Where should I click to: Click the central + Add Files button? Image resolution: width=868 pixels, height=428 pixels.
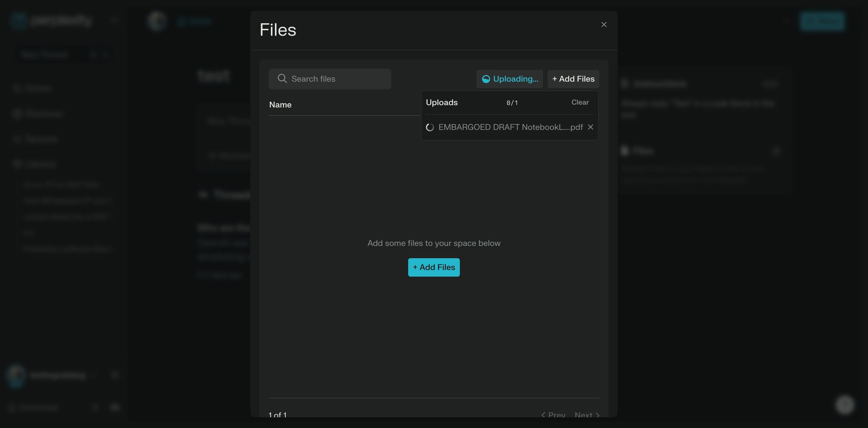pyautogui.click(x=434, y=267)
